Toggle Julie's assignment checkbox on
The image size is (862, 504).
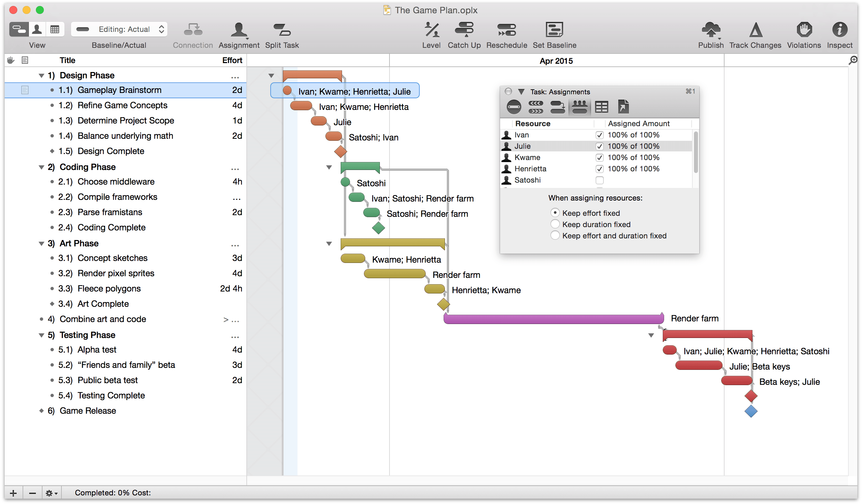pos(599,146)
